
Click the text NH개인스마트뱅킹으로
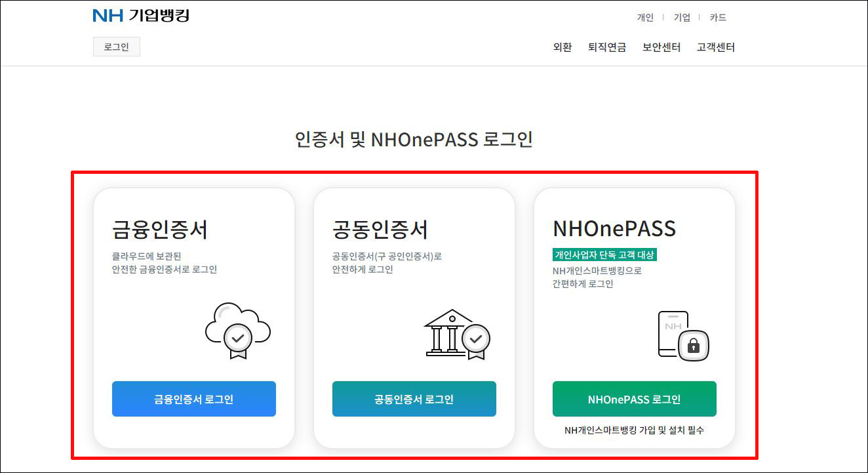(x=597, y=270)
